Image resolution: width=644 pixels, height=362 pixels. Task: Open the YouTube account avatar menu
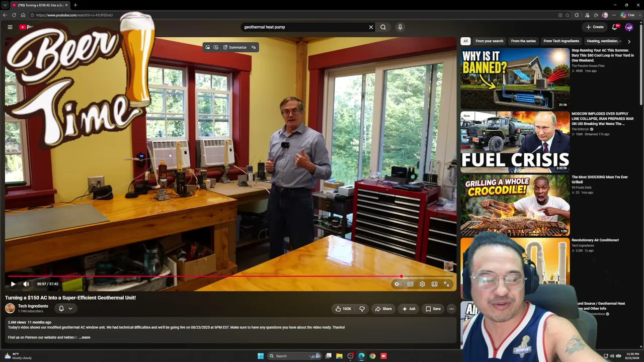[x=629, y=27]
